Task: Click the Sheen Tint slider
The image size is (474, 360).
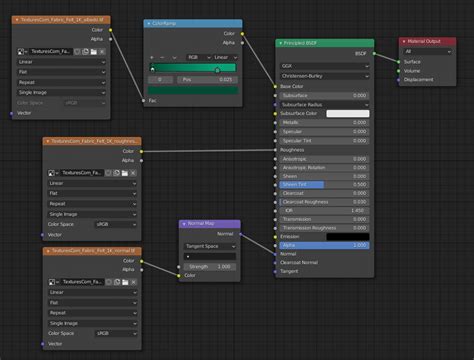Action: pos(324,184)
